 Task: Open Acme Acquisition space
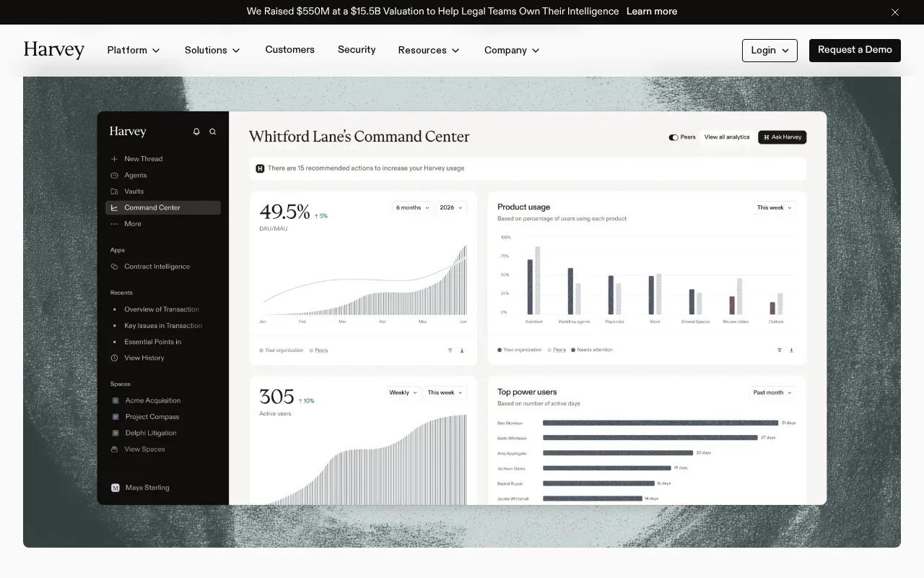click(152, 401)
